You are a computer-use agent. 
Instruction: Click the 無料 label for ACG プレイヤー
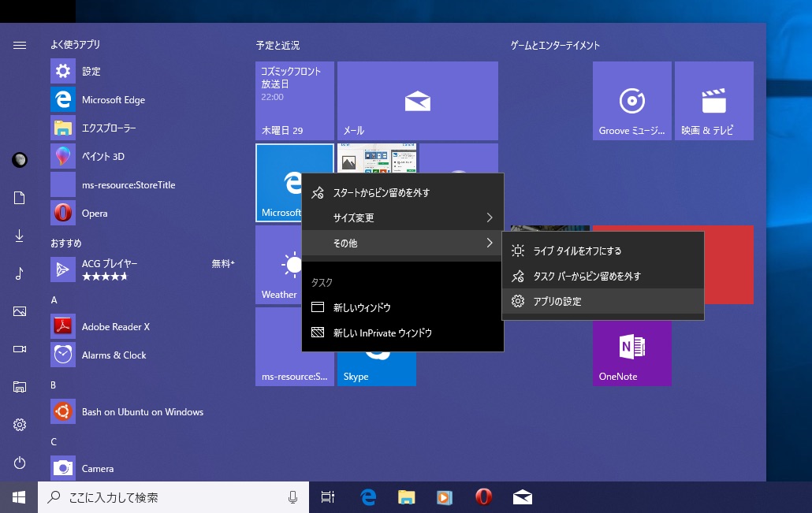[x=222, y=263]
